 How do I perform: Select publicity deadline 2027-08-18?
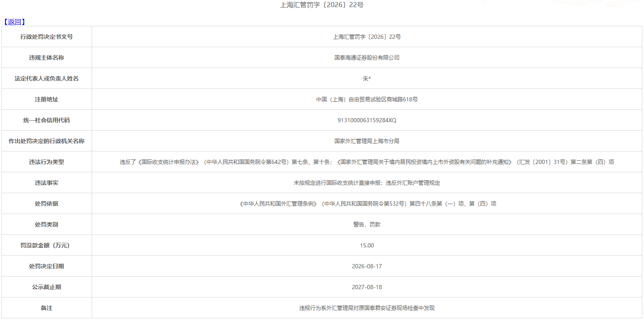pyautogui.click(x=367, y=287)
